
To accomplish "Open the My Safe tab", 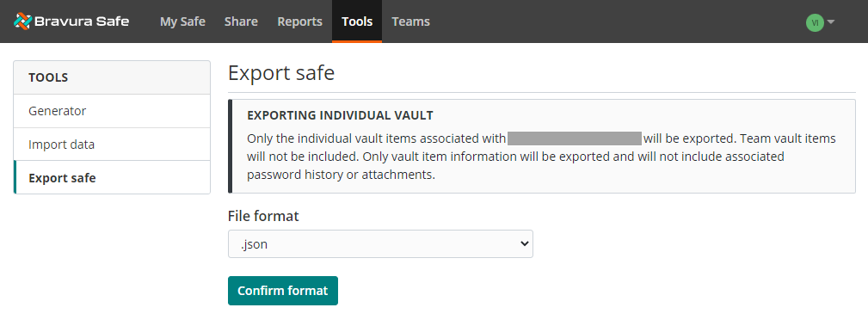I will tap(182, 22).
